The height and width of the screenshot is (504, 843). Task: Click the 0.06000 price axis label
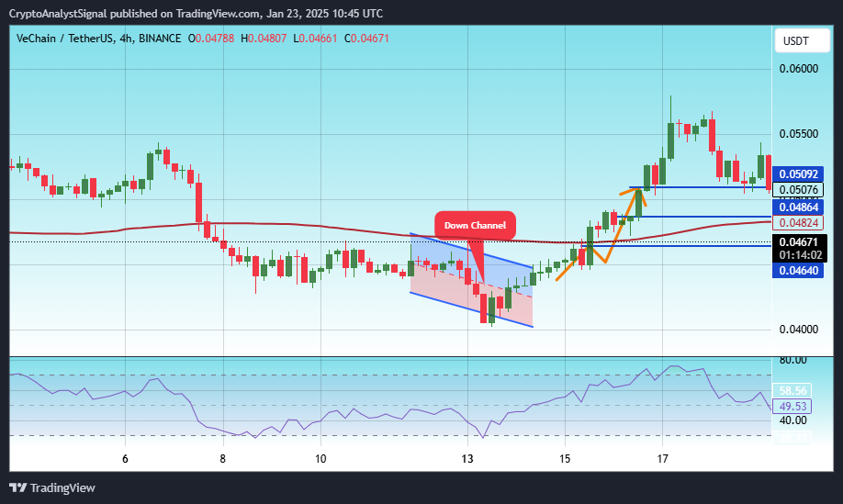(798, 69)
